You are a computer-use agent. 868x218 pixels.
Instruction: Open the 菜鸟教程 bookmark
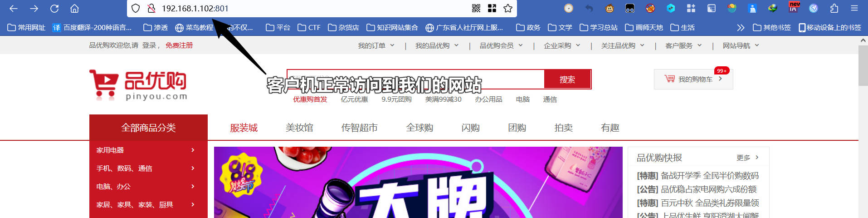[x=194, y=28]
